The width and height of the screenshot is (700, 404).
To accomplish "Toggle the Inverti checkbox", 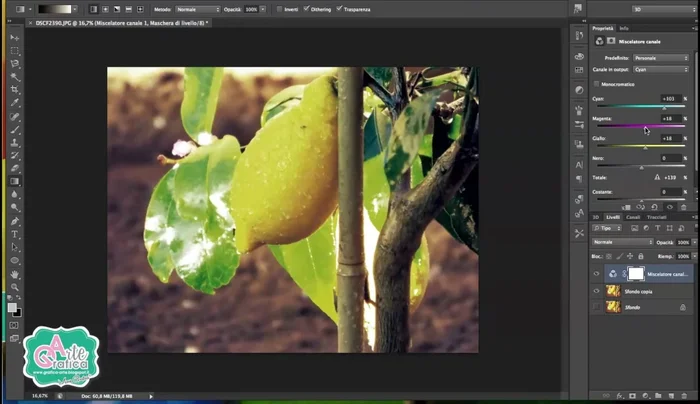I will click(278, 9).
